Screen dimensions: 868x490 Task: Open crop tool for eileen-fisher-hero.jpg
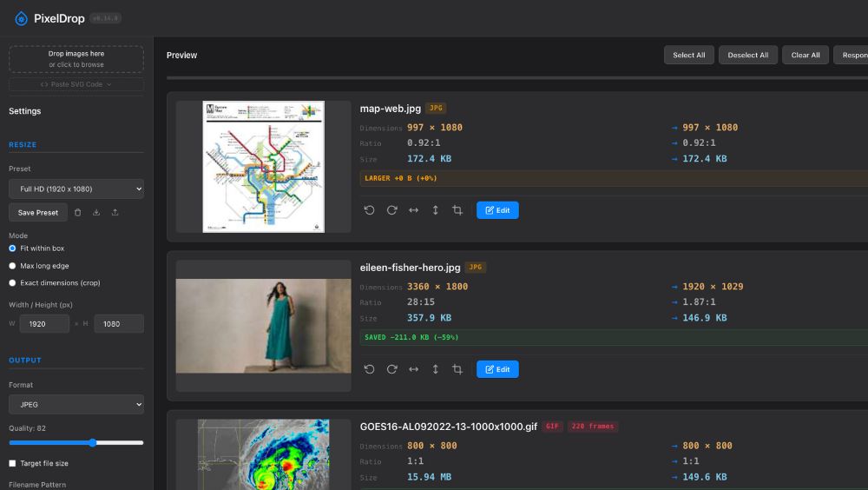point(457,369)
